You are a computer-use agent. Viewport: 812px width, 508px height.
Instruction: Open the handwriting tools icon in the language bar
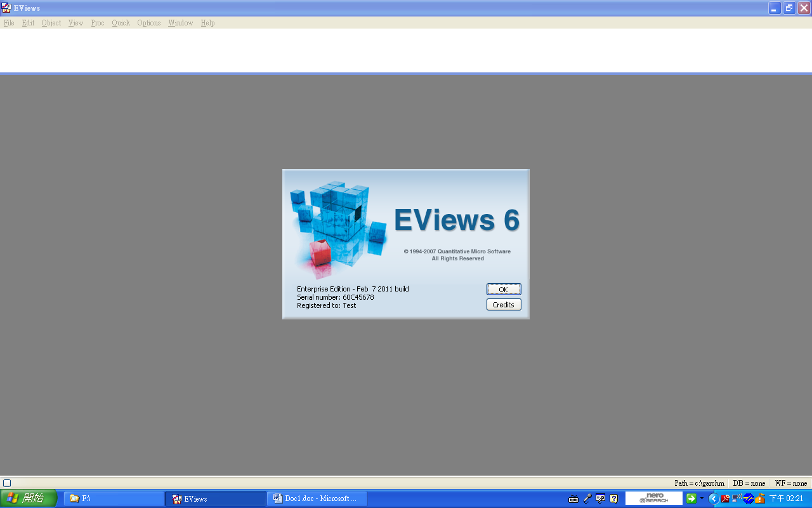coord(600,498)
